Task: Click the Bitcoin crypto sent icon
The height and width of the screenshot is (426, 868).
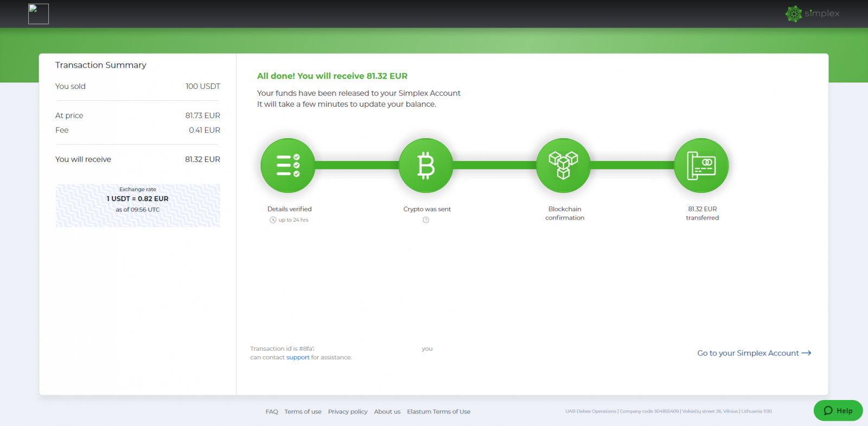Action: 426,165
